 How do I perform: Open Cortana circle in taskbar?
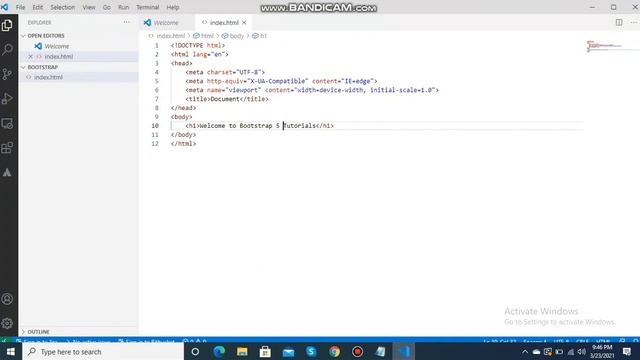[195, 351]
